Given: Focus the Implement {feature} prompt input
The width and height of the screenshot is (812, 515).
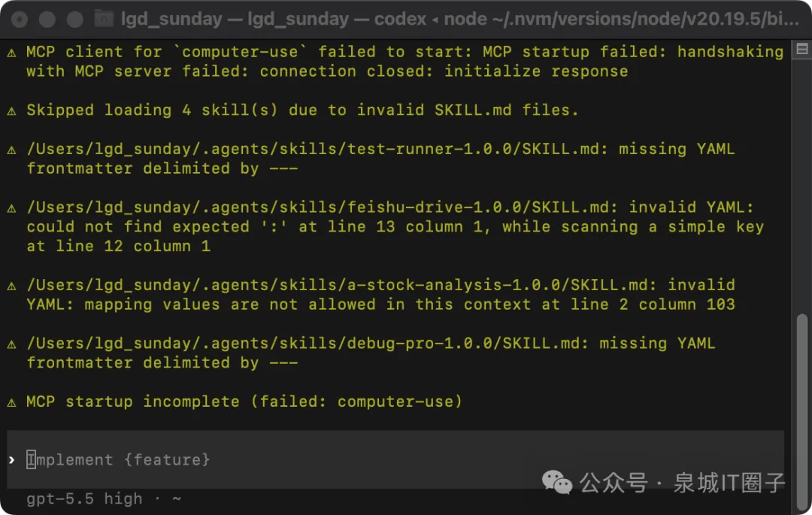Looking at the screenshot, I should (x=395, y=459).
